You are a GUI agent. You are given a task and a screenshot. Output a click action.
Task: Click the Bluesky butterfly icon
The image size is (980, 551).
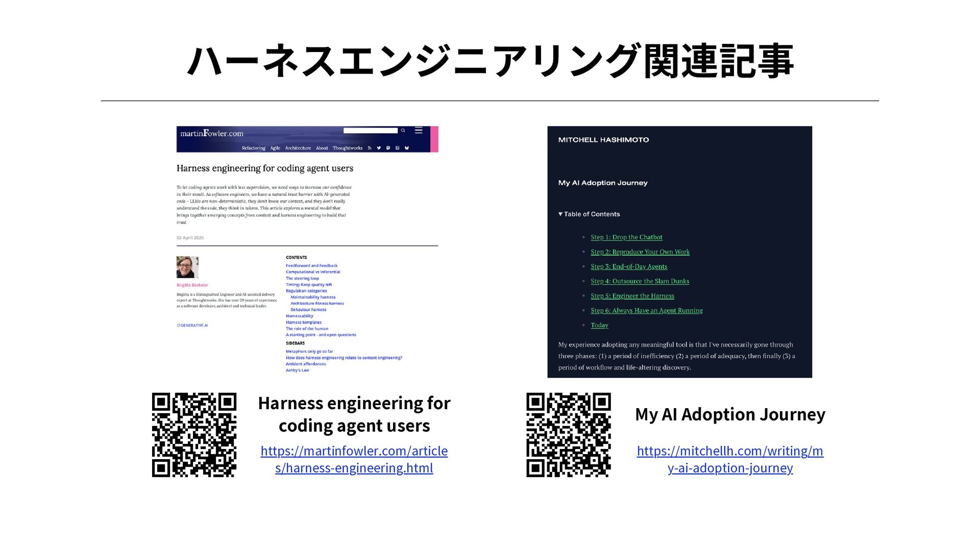click(x=407, y=148)
